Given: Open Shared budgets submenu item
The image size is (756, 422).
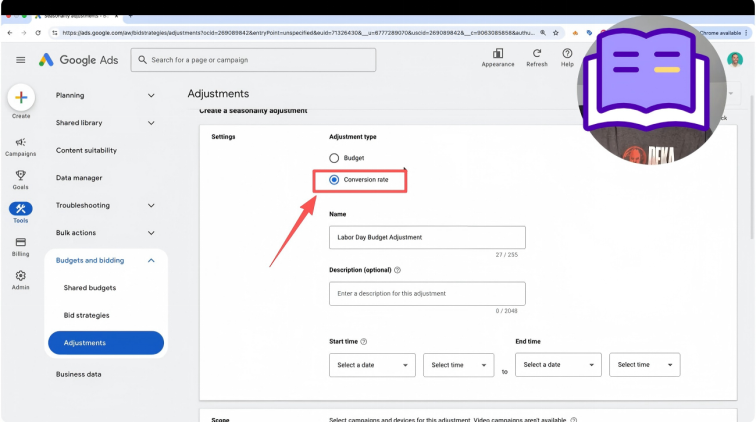Looking at the screenshot, I should tap(90, 288).
